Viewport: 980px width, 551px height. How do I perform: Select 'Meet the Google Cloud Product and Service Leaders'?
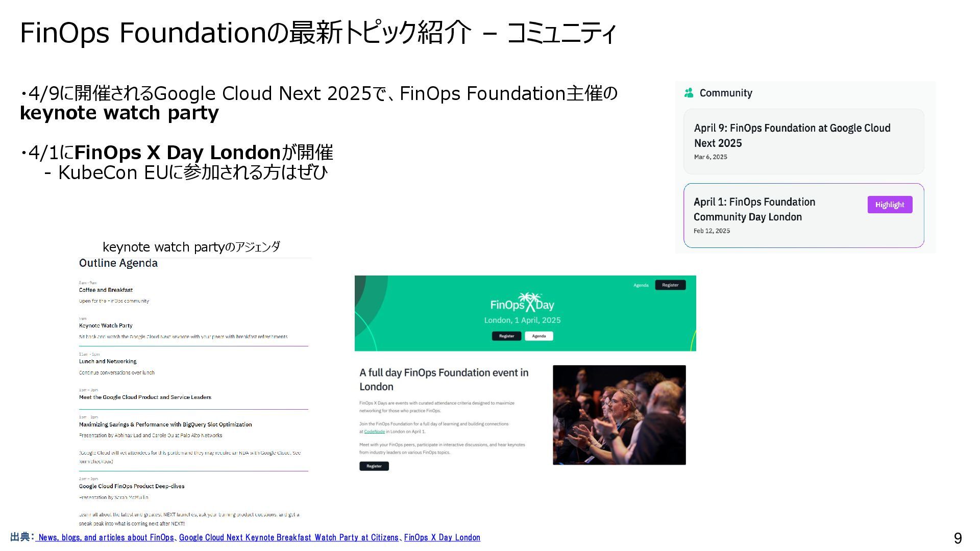(x=145, y=397)
